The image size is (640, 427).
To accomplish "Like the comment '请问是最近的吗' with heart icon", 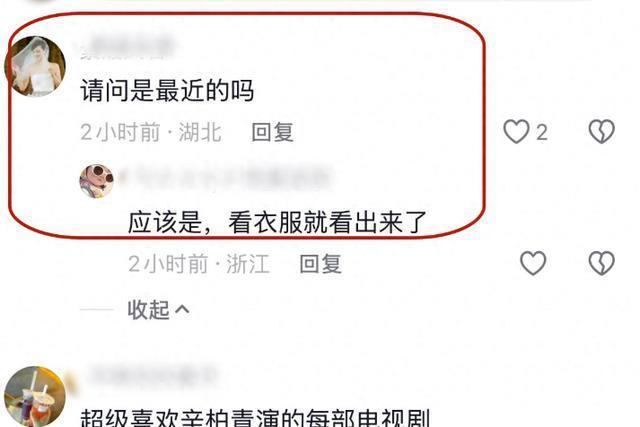I will 516,131.
